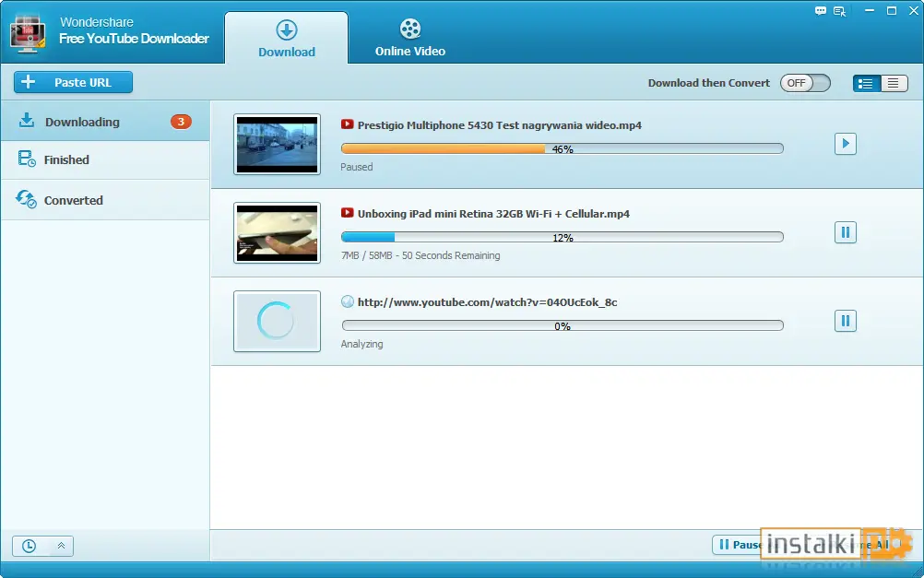Resume the Prestigio Multiphone download

845,144
